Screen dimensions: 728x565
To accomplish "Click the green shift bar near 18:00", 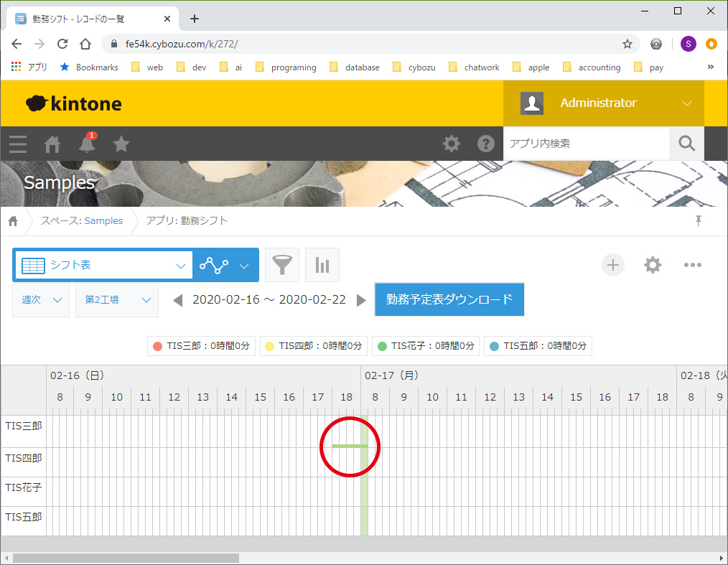I will point(349,446).
